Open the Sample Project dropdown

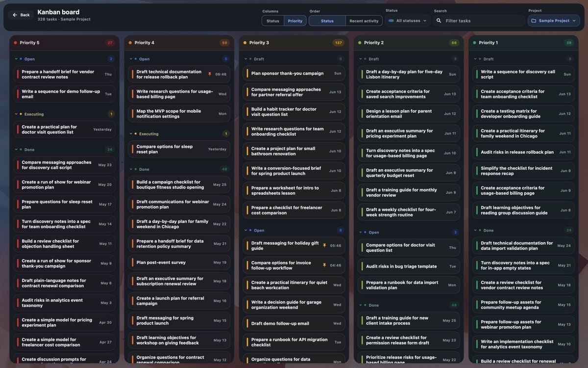[554, 21]
